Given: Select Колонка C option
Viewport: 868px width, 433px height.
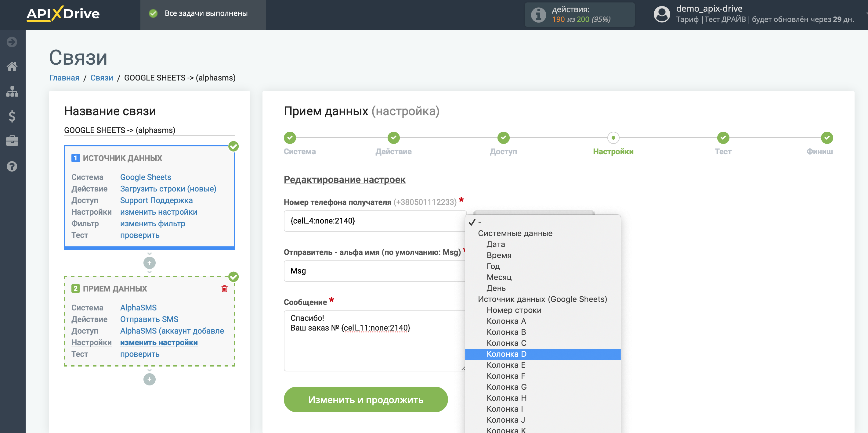Looking at the screenshot, I should click(x=543, y=343).
